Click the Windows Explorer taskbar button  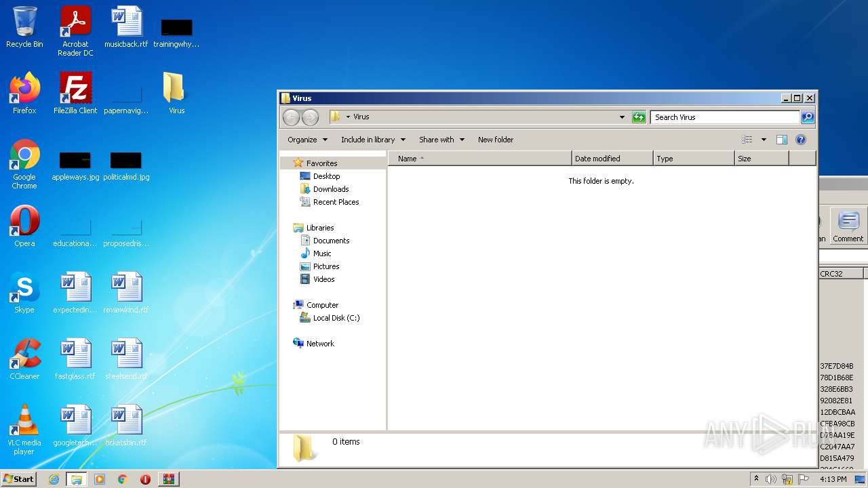76,479
